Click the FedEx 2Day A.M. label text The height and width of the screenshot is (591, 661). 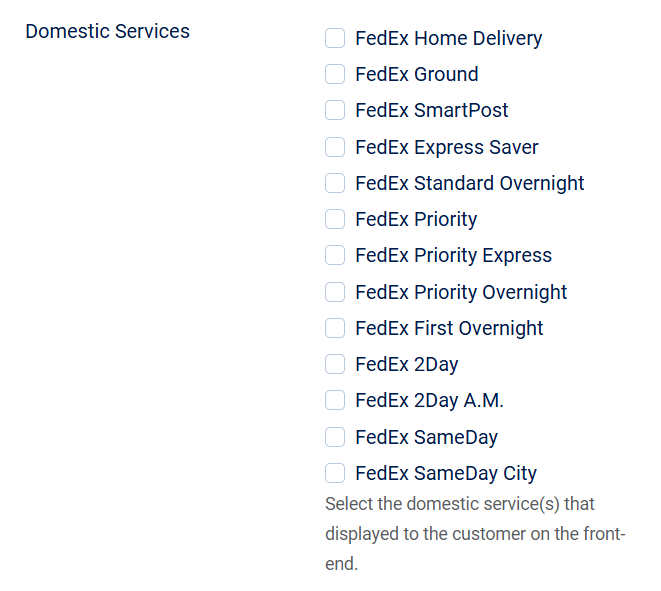[x=429, y=401]
